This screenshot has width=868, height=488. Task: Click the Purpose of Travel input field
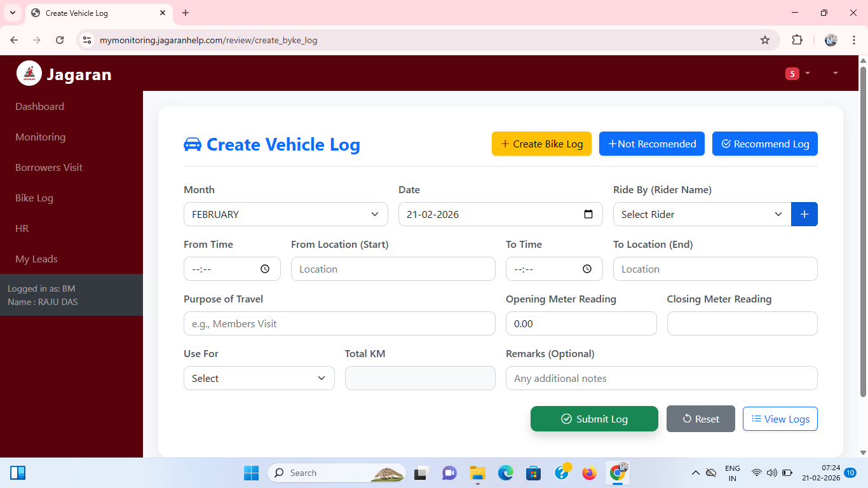tap(339, 323)
